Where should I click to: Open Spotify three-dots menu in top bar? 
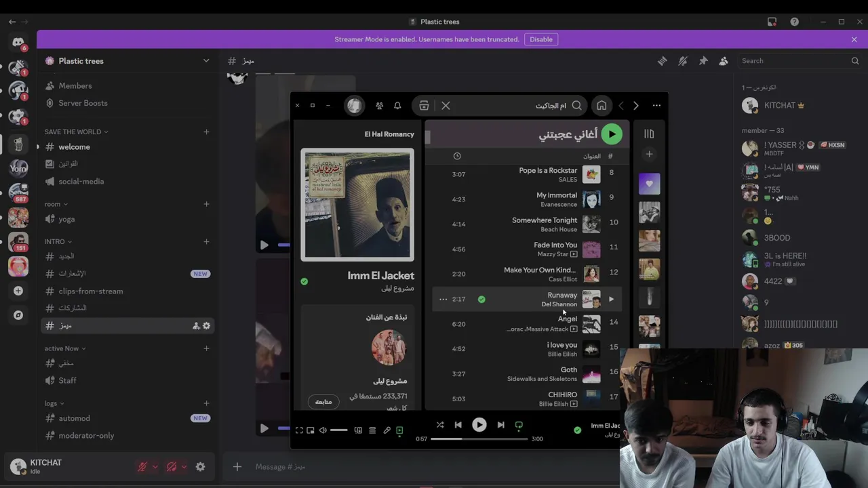coord(656,106)
